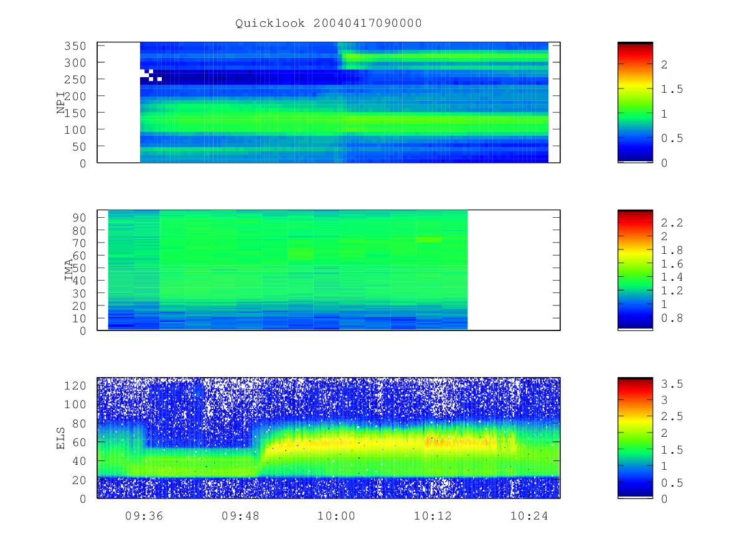The height and width of the screenshot is (560, 747).
Task: Click inside the IMA spectrogram plot
Action: [329, 270]
